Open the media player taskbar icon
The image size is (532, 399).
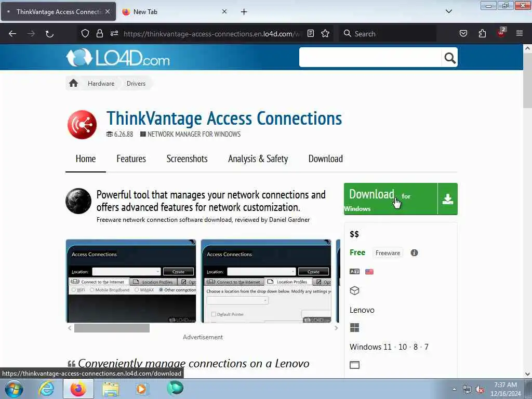(142, 389)
